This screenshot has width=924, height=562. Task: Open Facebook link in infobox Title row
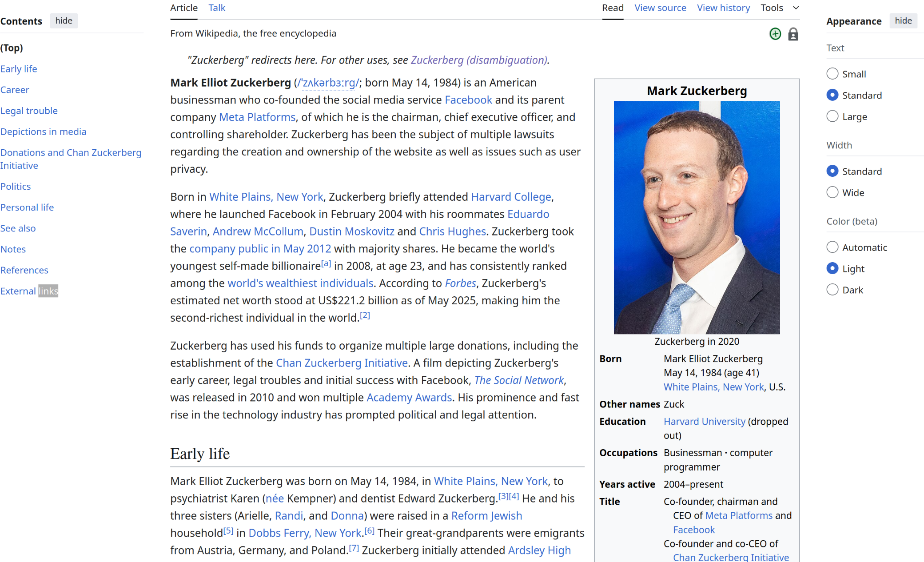coord(694,530)
